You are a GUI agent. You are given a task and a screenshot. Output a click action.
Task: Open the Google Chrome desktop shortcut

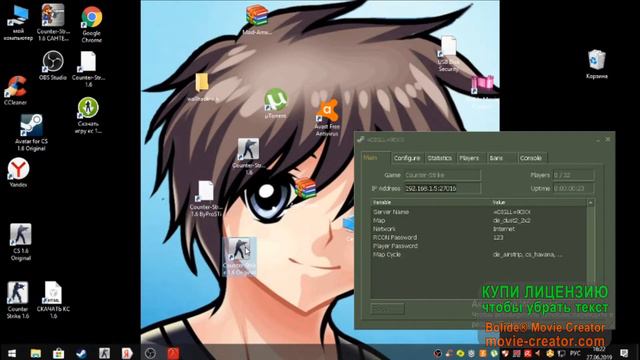91,24
